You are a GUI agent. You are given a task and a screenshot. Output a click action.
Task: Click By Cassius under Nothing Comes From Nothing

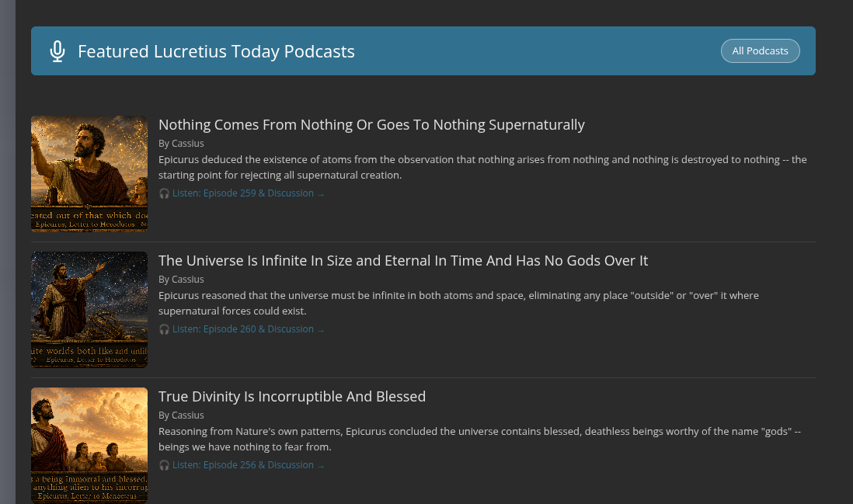(x=181, y=144)
